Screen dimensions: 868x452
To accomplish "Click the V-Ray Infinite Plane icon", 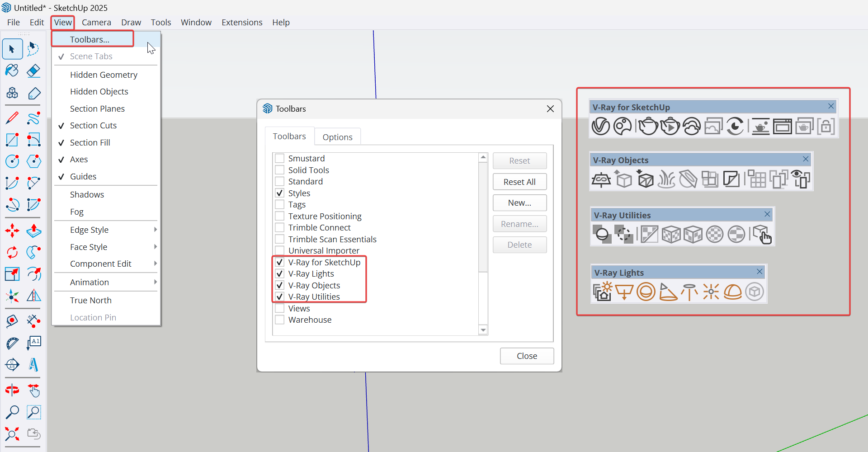I will click(x=601, y=180).
